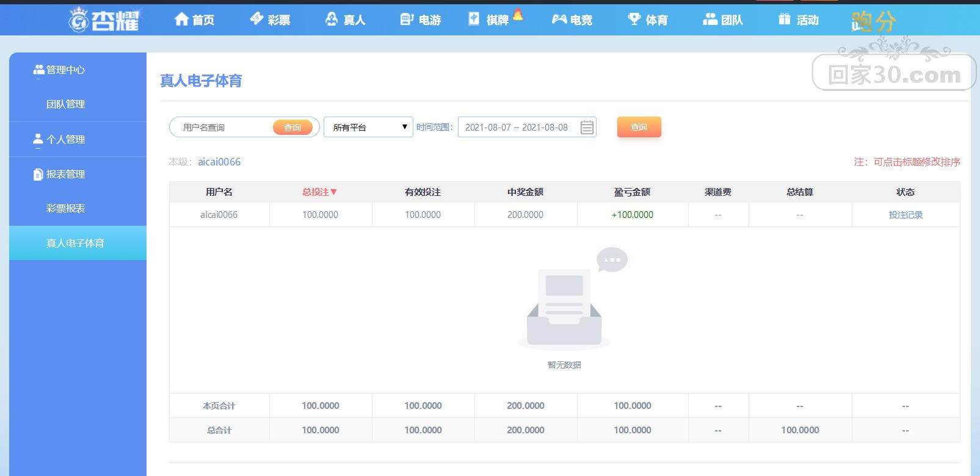Click the 真人电子体育 page heading

click(x=201, y=81)
